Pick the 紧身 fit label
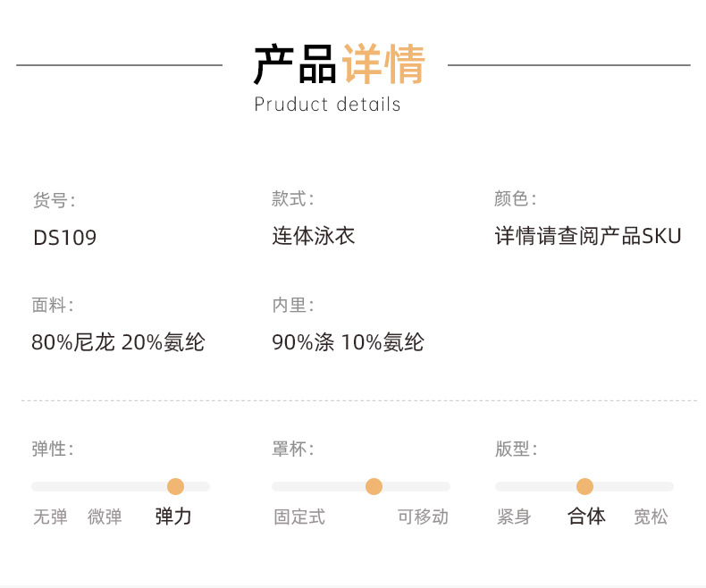This screenshot has height=588, width=706. pos(514,517)
